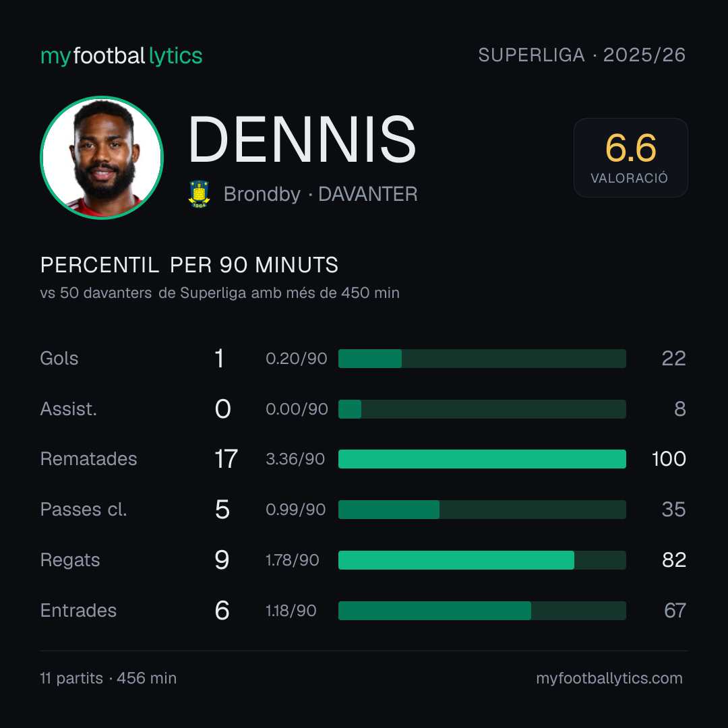Click the Gols stat label

(x=59, y=359)
